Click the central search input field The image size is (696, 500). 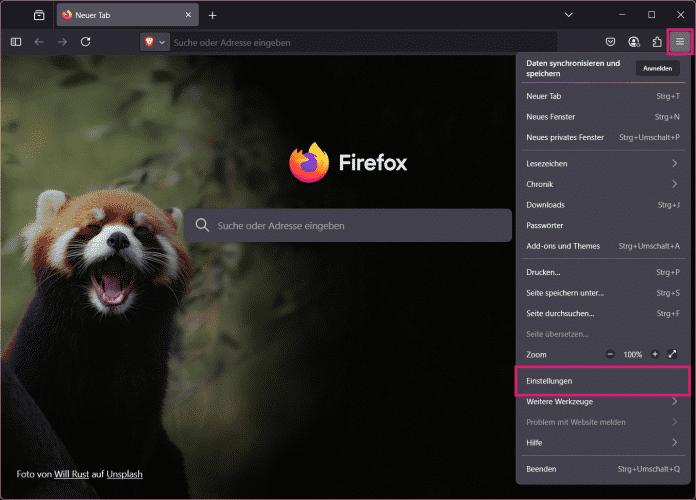pyautogui.click(x=347, y=226)
